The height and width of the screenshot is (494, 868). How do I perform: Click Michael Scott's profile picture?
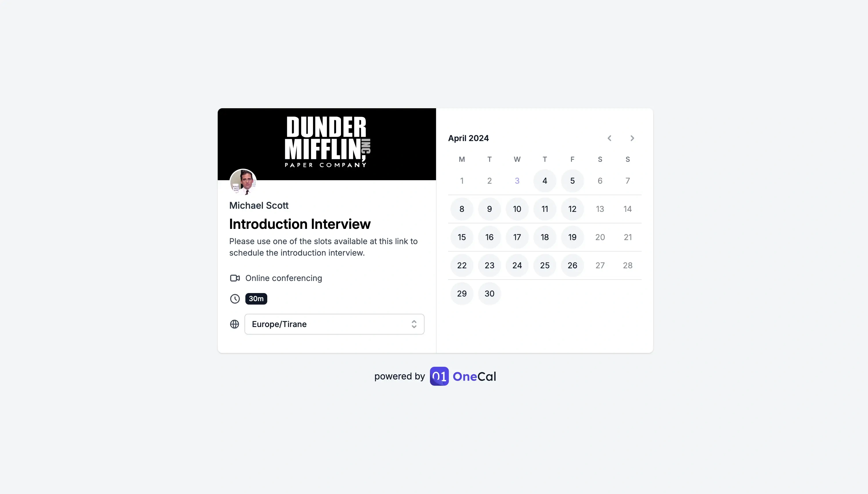[x=243, y=182]
